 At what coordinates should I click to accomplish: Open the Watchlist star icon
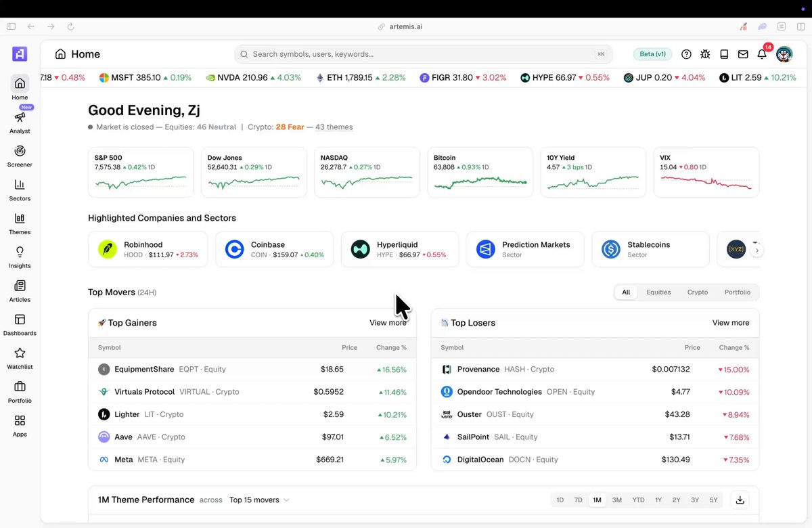tap(20, 353)
